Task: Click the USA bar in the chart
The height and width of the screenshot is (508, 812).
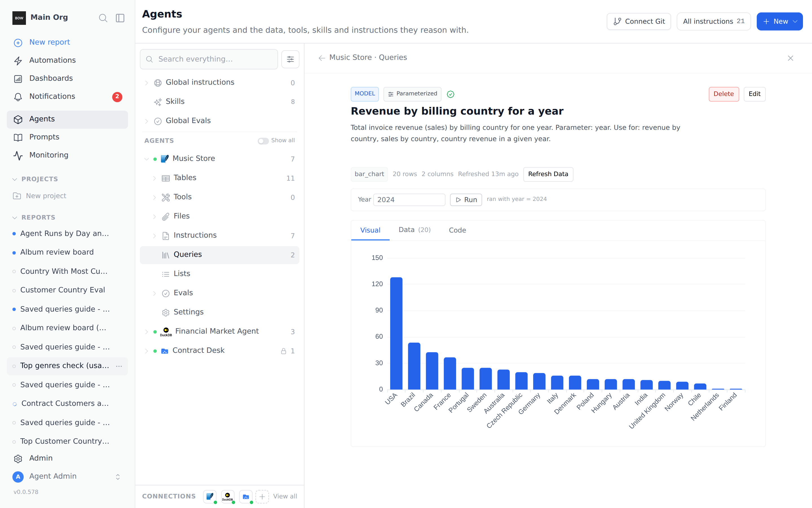Action: pyautogui.click(x=396, y=333)
